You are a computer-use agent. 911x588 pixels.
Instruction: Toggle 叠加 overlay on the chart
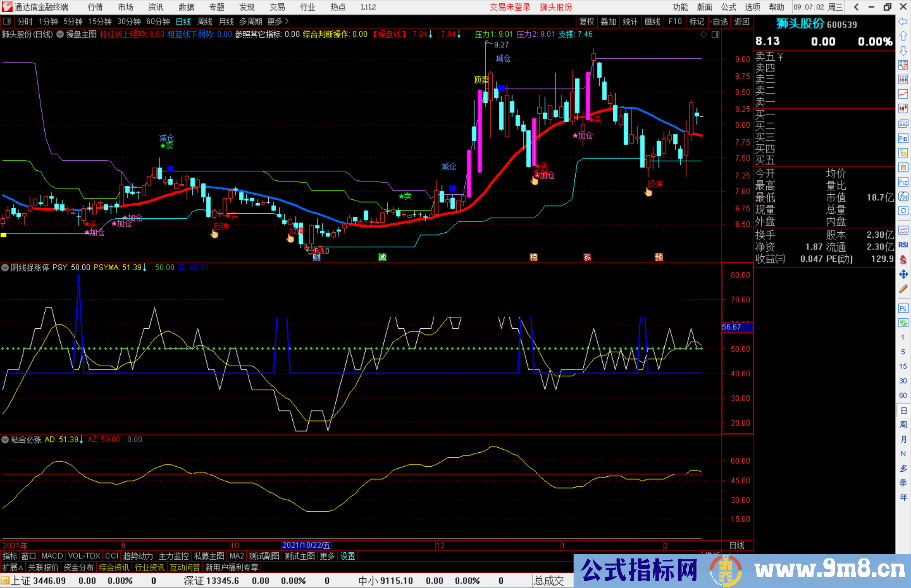(x=609, y=21)
